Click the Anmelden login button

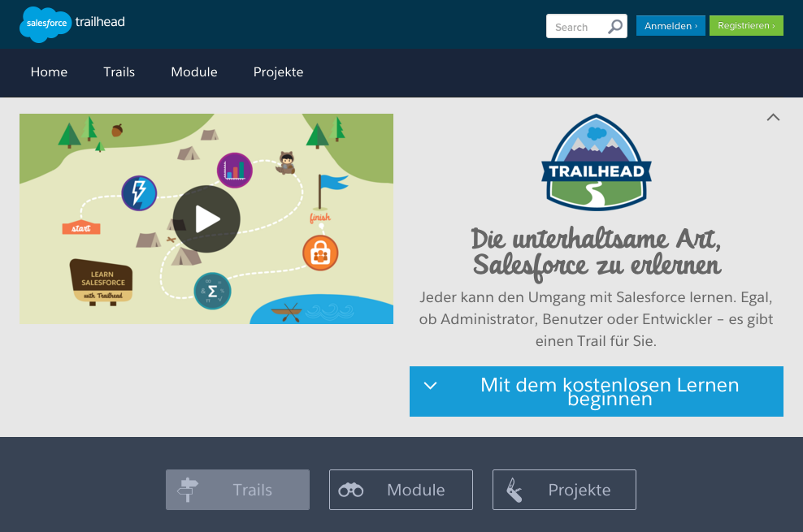[671, 25]
